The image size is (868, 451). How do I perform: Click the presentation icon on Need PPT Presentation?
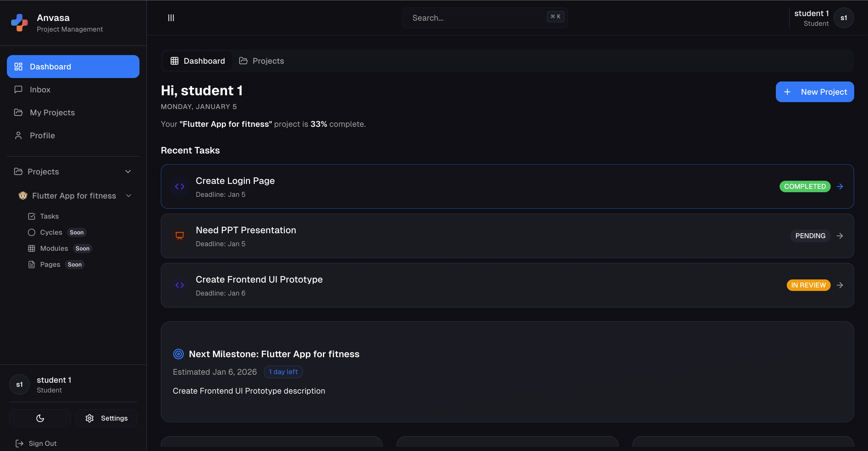point(180,236)
